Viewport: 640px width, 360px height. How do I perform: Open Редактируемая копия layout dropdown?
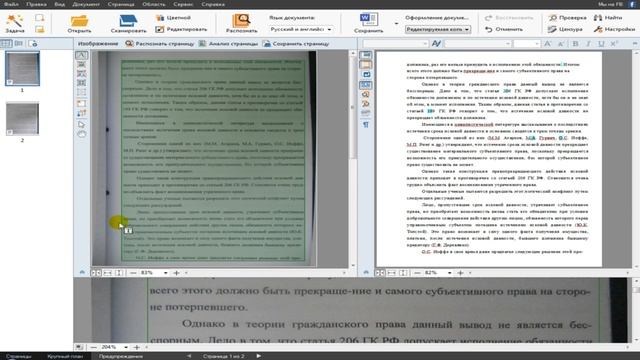(x=438, y=29)
